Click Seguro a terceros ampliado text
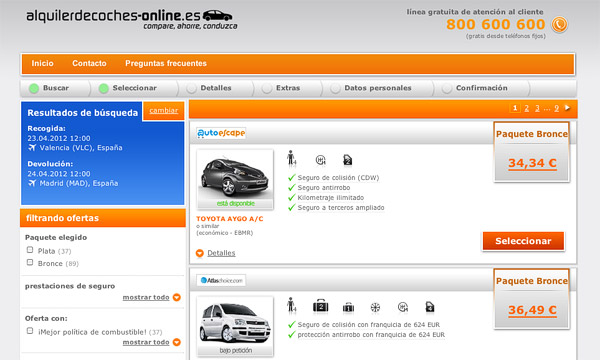Viewport: 600px width, 360px height. point(341,207)
